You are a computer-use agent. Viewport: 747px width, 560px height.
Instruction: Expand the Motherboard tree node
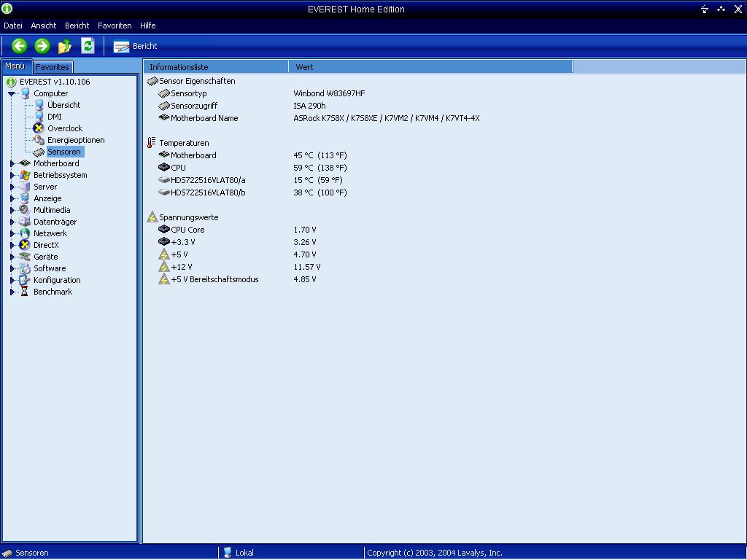coord(12,164)
